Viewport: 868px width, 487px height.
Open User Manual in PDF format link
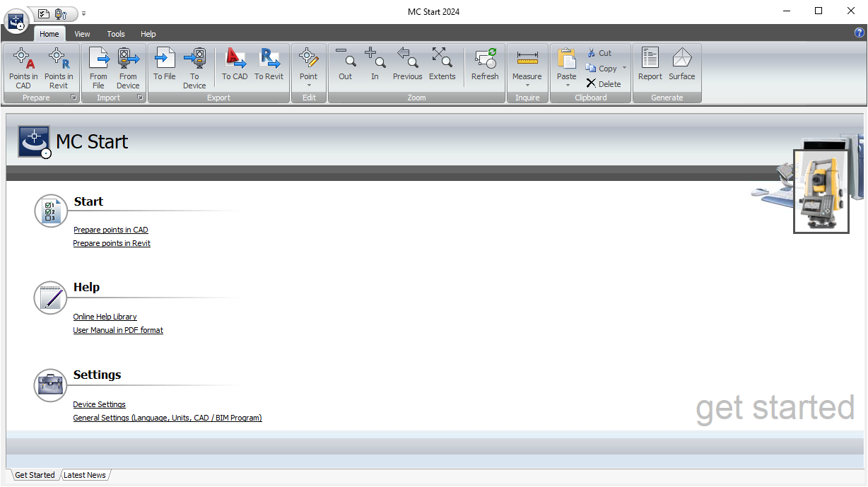(118, 330)
